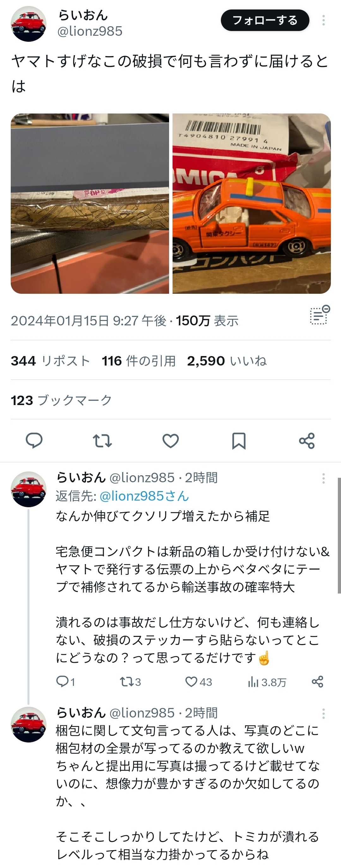Open the reply count icon showing 1
The width and height of the screenshot is (341, 868).
coord(65,682)
